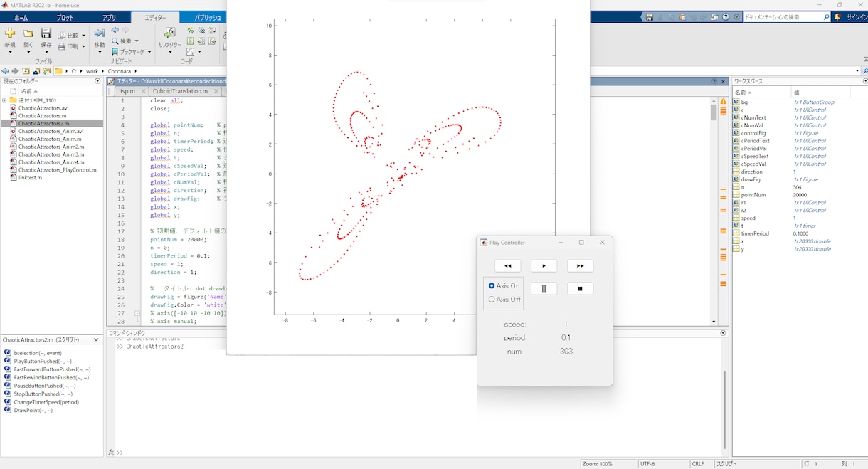Open the ブックマーク dropdown arrow
This screenshot has width=868, height=469.
coord(149,52)
